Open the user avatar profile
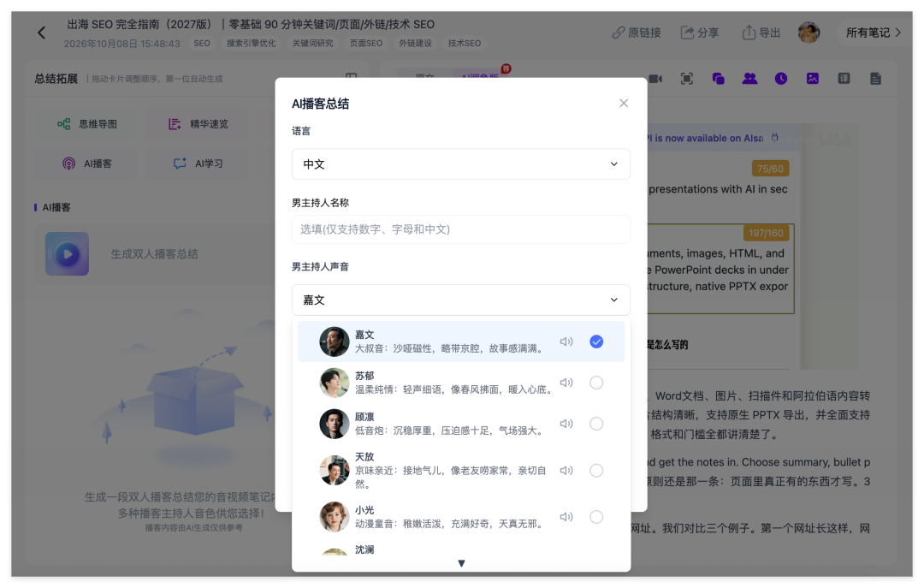This screenshot has height=588, width=924. point(808,33)
